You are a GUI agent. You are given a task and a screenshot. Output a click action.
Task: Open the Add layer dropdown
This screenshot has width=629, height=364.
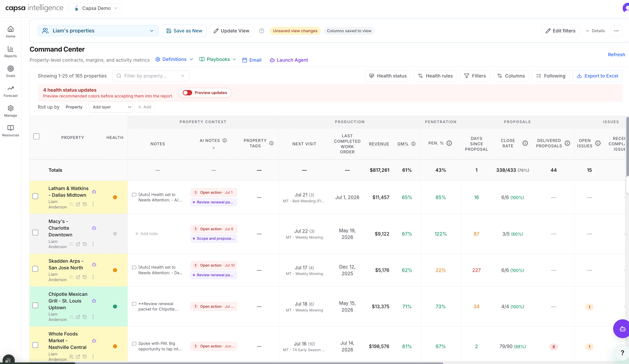tap(111, 107)
